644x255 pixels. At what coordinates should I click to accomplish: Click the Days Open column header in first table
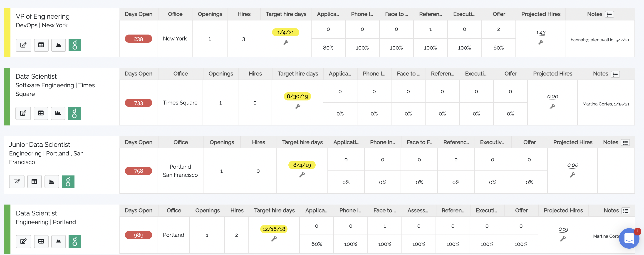point(139,14)
